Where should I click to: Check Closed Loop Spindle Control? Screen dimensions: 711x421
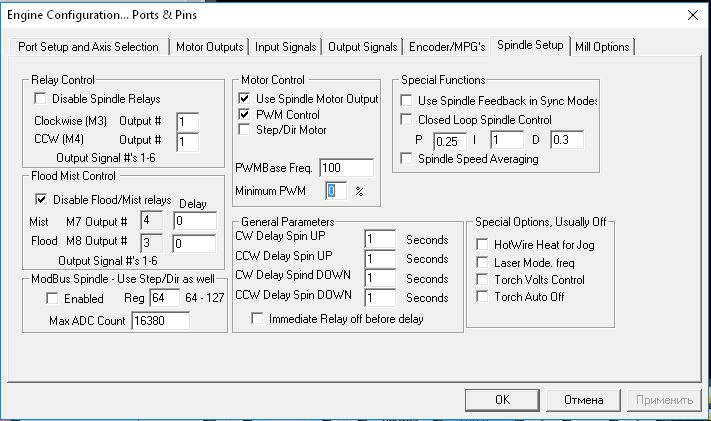406,118
